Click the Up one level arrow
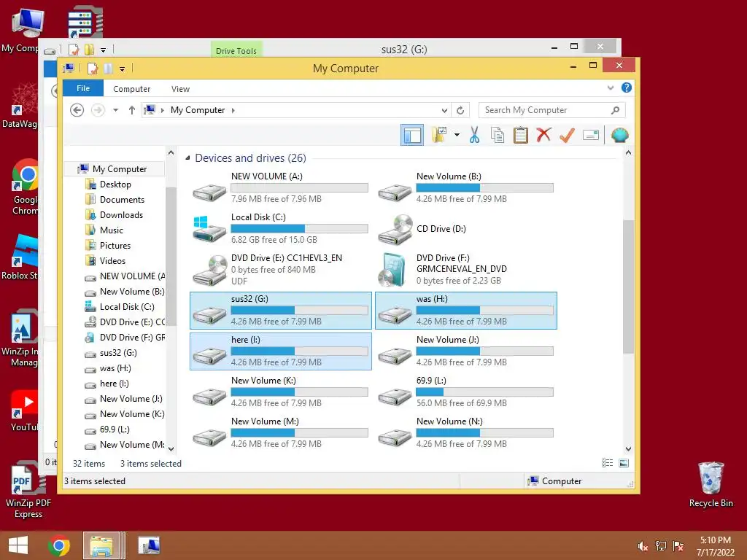Viewport: 747px width, 560px height. coord(132,111)
